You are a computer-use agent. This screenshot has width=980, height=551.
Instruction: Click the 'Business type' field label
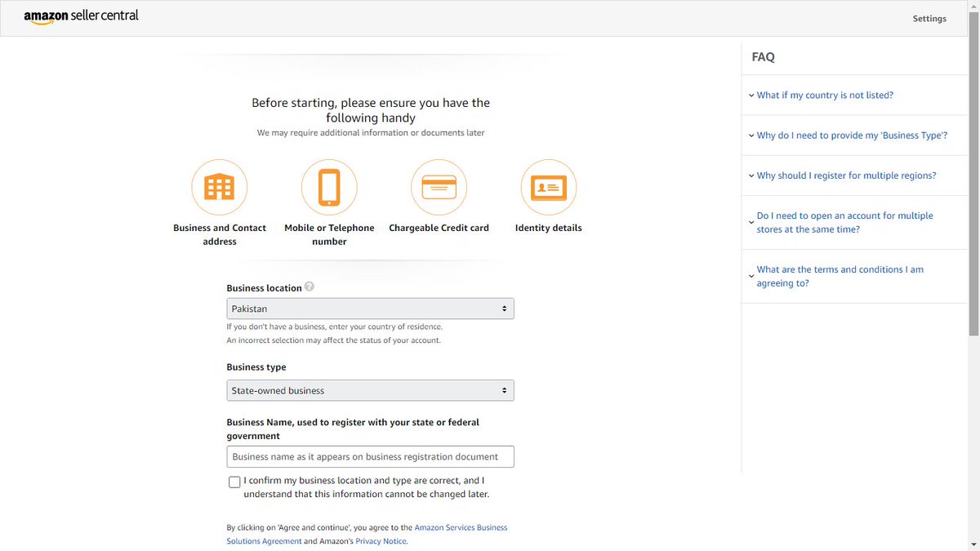256,367
